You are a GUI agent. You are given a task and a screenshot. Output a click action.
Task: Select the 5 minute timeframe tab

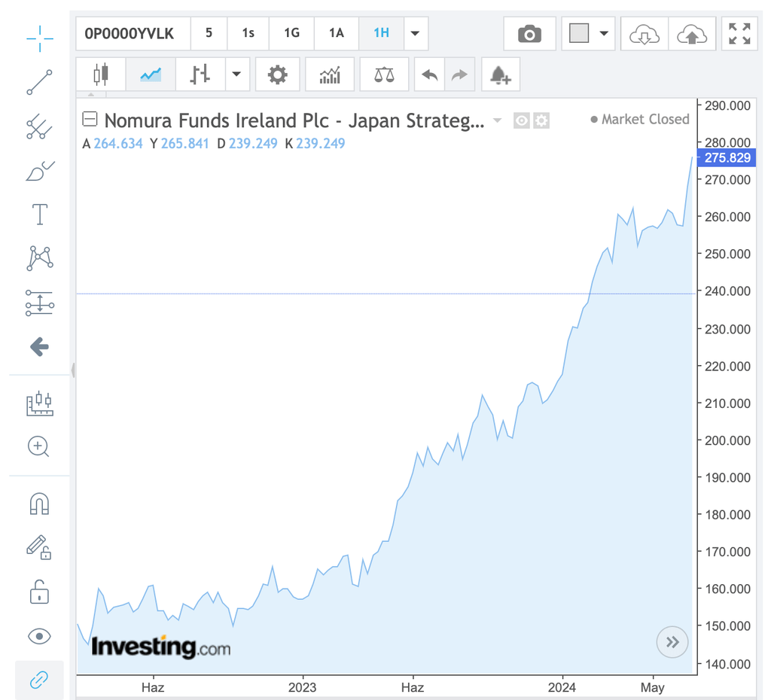click(209, 33)
